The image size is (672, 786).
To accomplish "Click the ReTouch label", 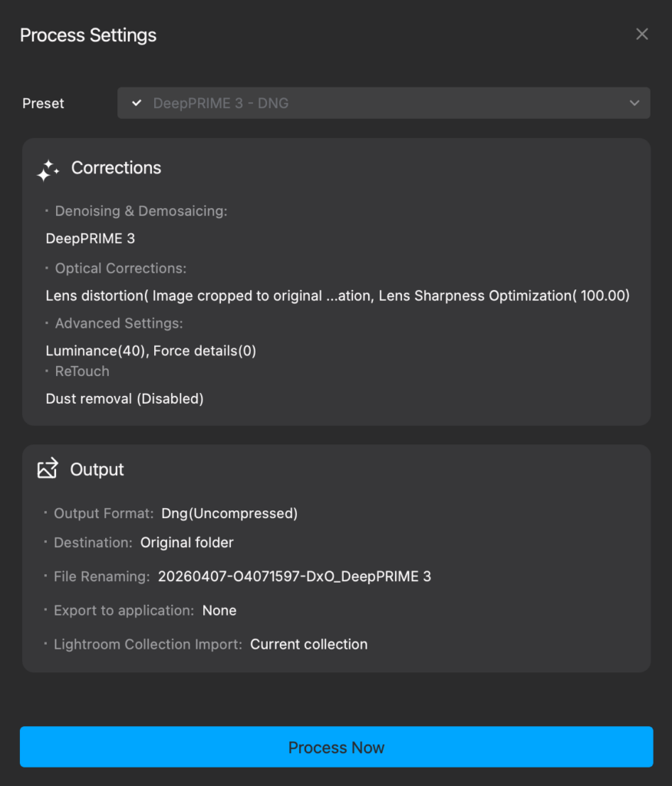I will [82, 372].
